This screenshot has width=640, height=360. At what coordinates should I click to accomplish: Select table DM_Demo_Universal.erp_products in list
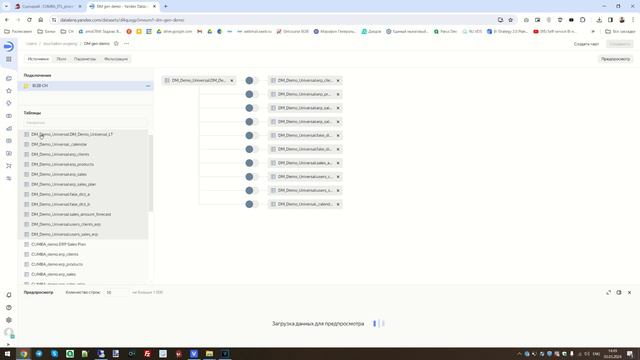tap(83, 164)
